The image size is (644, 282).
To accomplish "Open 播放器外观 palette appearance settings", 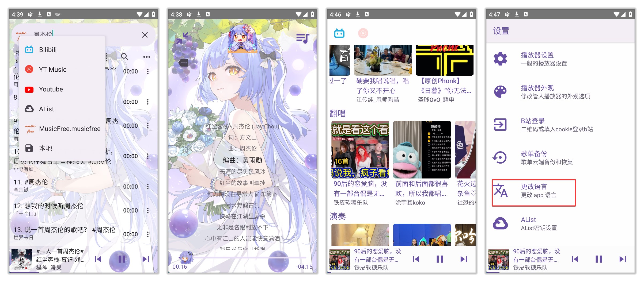I will [x=560, y=92].
